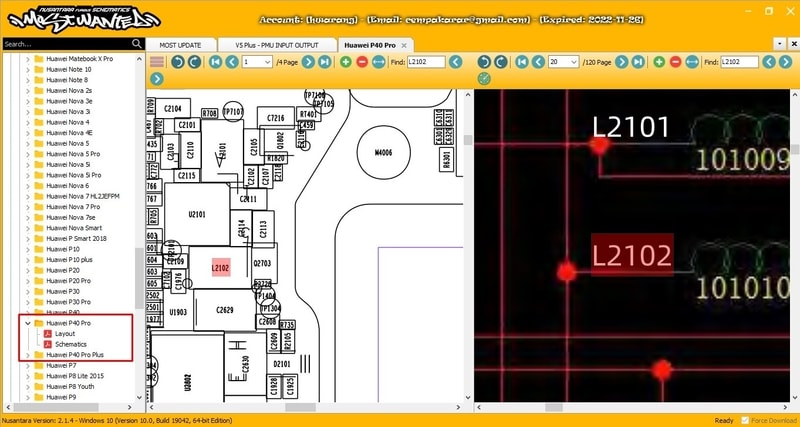Viewport: 800px width, 427px height.
Task: Go to next page in layout viewer
Action: tap(308, 62)
